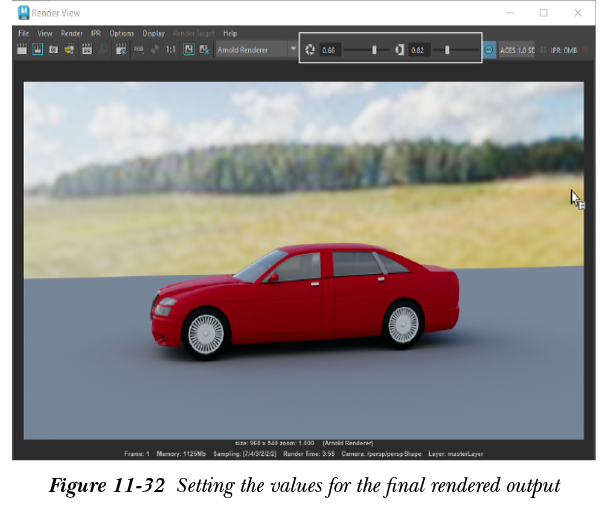
Task: Open the Options menu
Action: [121, 33]
